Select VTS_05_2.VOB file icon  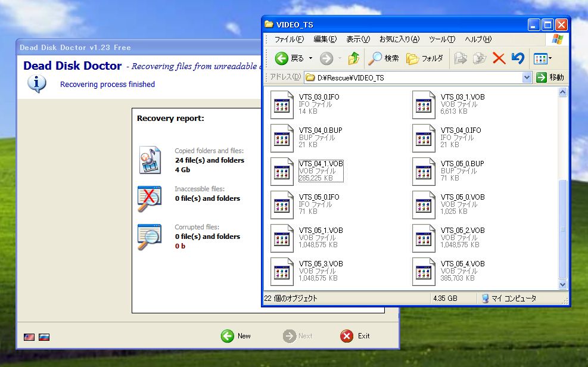point(424,238)
